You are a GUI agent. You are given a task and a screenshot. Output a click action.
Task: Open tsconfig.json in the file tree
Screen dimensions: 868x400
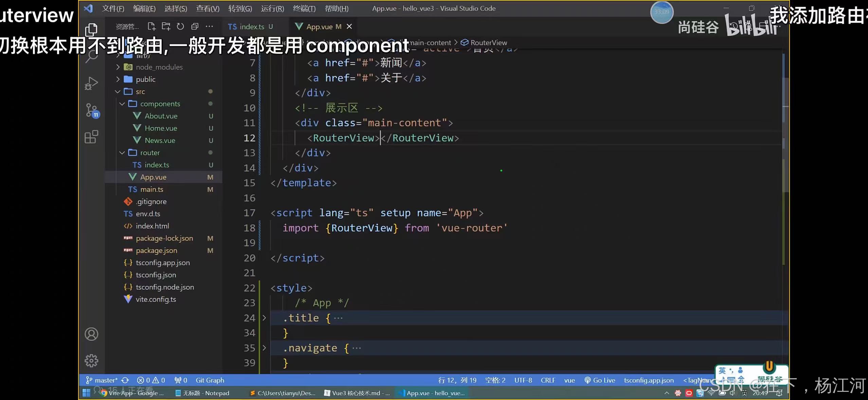164,275
